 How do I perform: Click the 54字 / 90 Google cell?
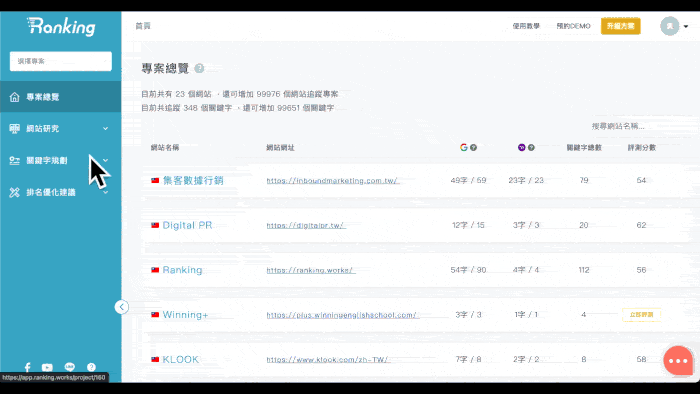pyautogui.click(x=468, y=270)
